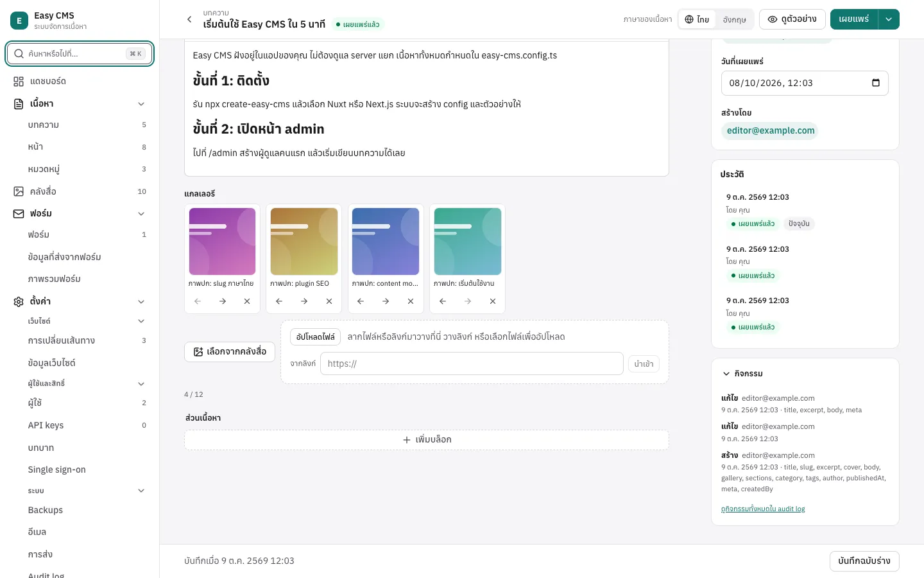Move 'เริ่มต้นใช้งาน' gallery image left

click(x=443, y=301)
